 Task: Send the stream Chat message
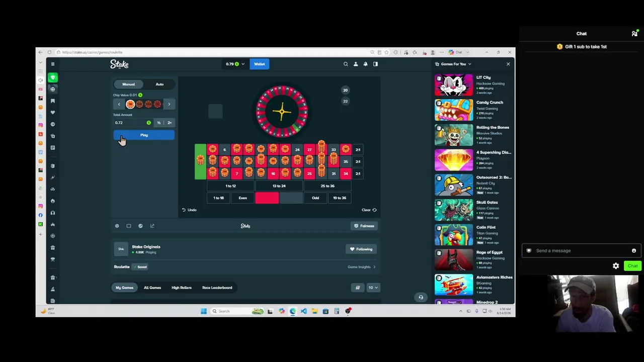[632, 266]
